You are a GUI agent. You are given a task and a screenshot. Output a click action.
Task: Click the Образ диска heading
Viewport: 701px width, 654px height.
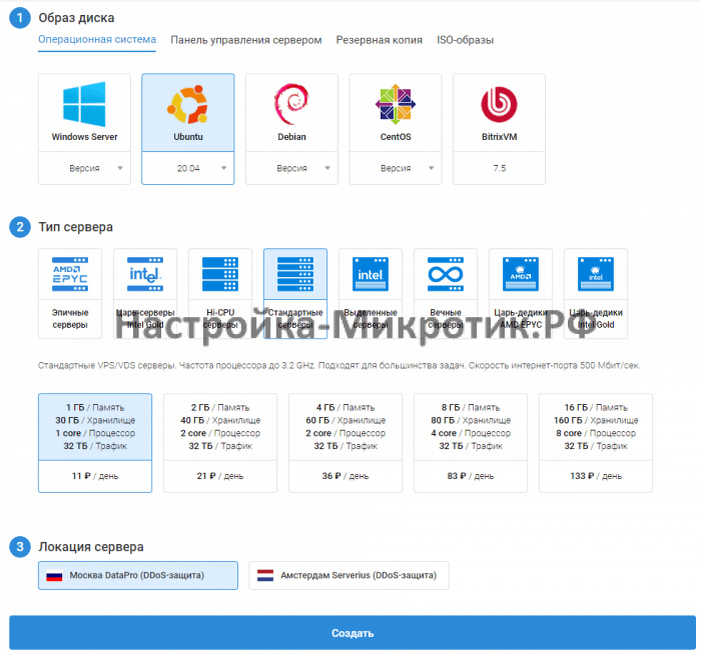click(76, 18)
